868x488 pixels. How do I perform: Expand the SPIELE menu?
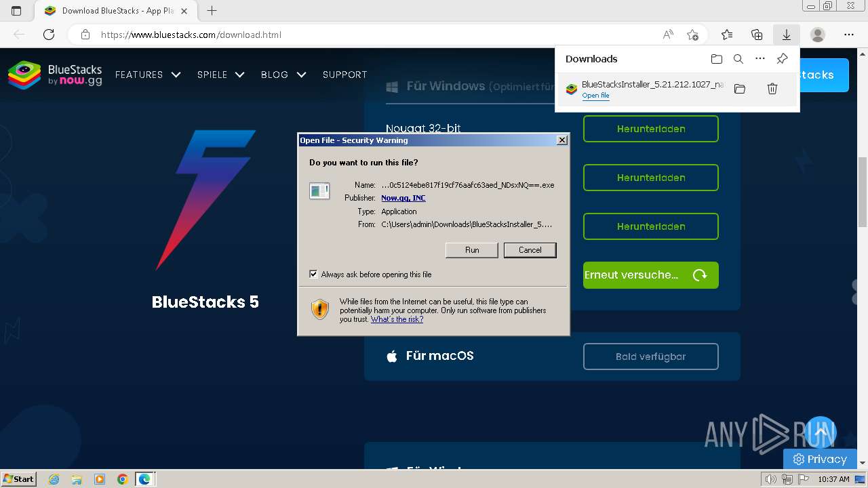click(x=220, y=75)
